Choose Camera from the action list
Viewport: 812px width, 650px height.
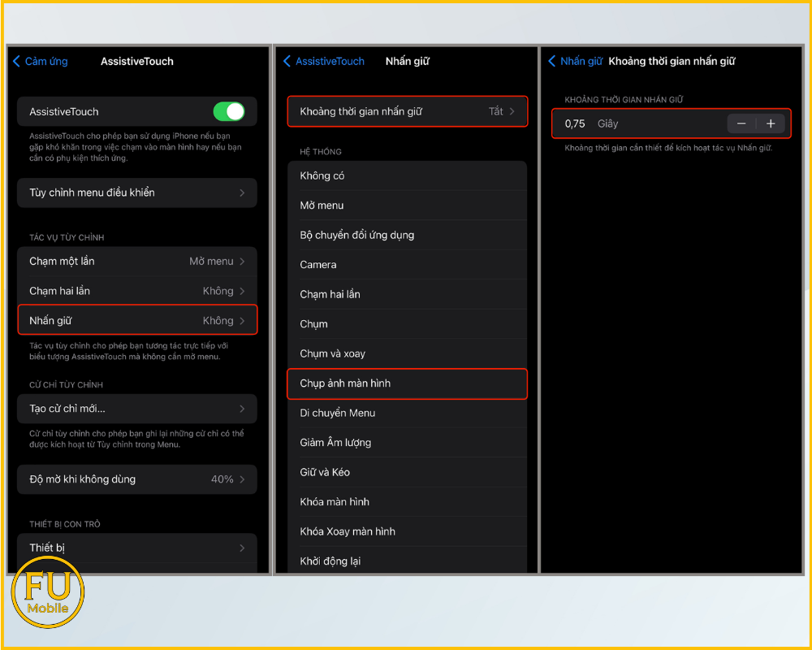[x=407, y=265]
